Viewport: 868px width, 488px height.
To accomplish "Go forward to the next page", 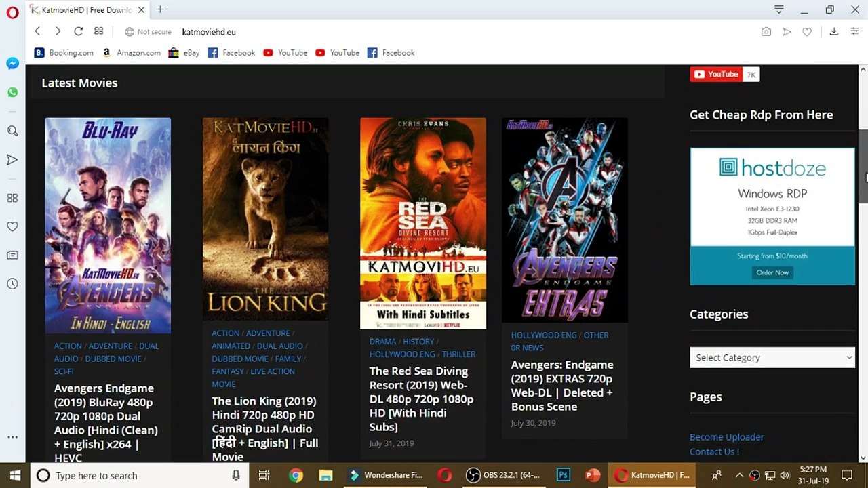I will [58, 31].
